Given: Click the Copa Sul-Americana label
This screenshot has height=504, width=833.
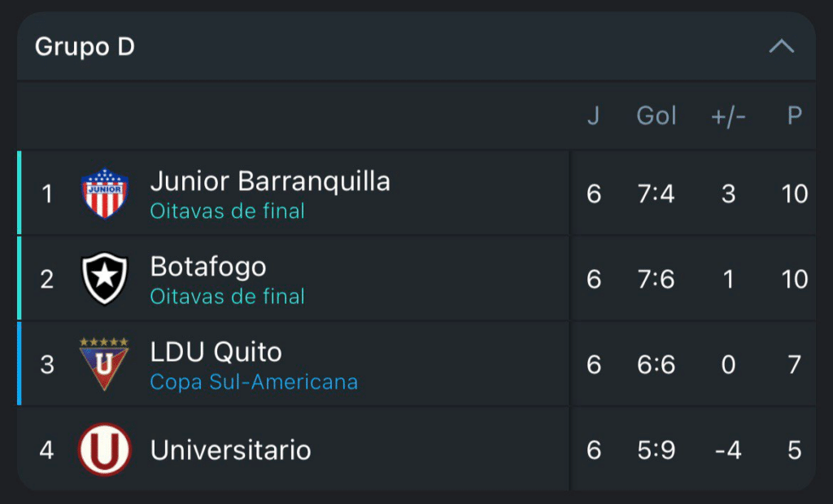Looking at the screenshot, I should pyautogui.click(x=254, y=382).
